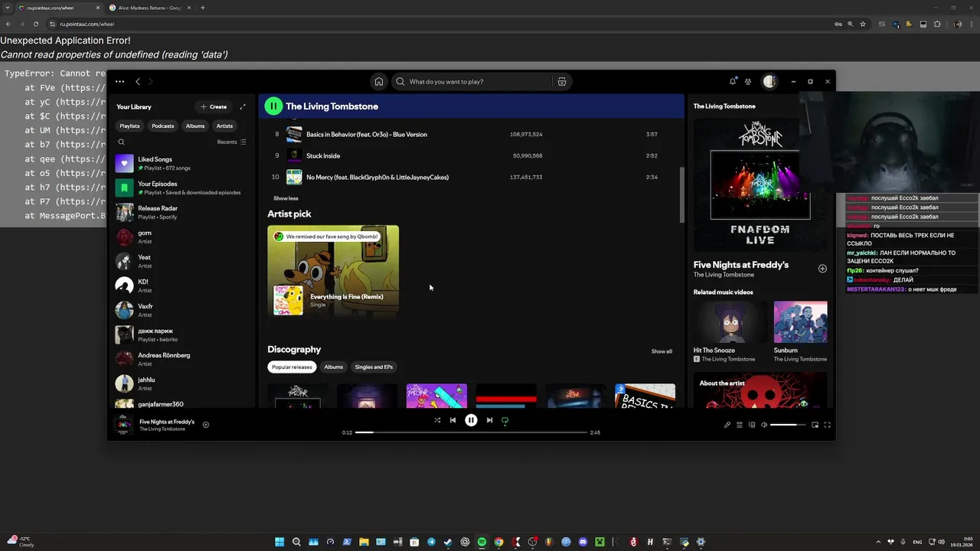Enter full screen player view
This screenshot has height=551, width=980.
pyautogui.click(x=827, y=425)
